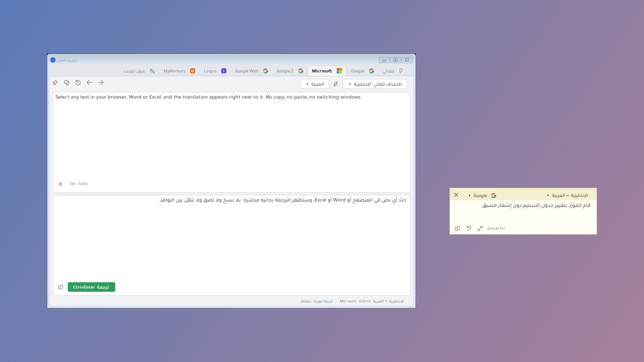This screenshot has width=644, height=362.
Task: Switch to the Google Web tab
Action: 251,71
